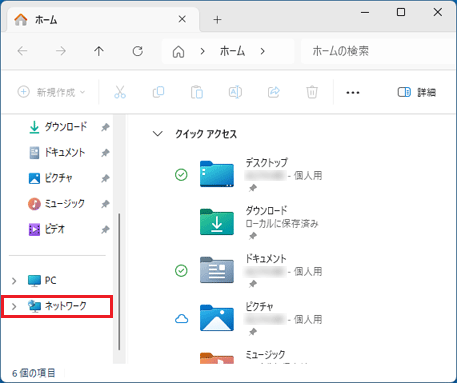Open ミュージック in the sidebar
This screenshot has height=383, width=457.
(65, 203)
